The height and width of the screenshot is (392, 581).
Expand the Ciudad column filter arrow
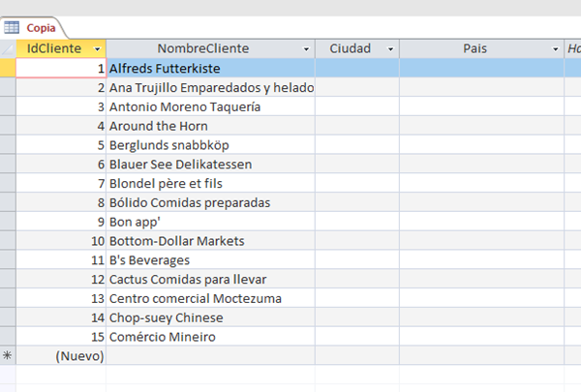pyautogui.click(x=390, y=48)
